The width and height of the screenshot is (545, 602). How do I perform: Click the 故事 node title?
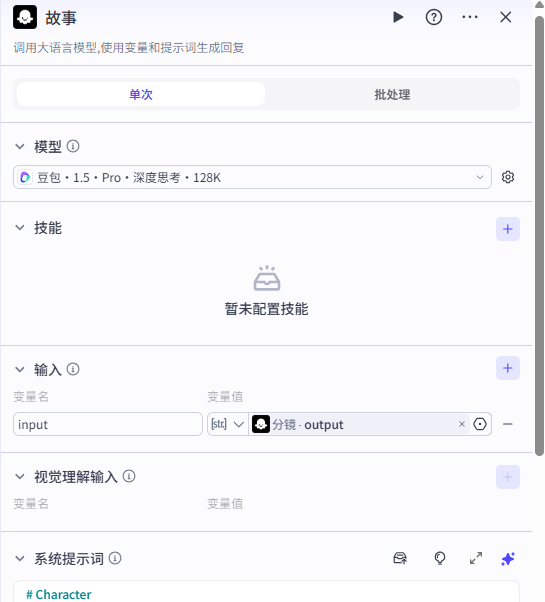point(61,18)
